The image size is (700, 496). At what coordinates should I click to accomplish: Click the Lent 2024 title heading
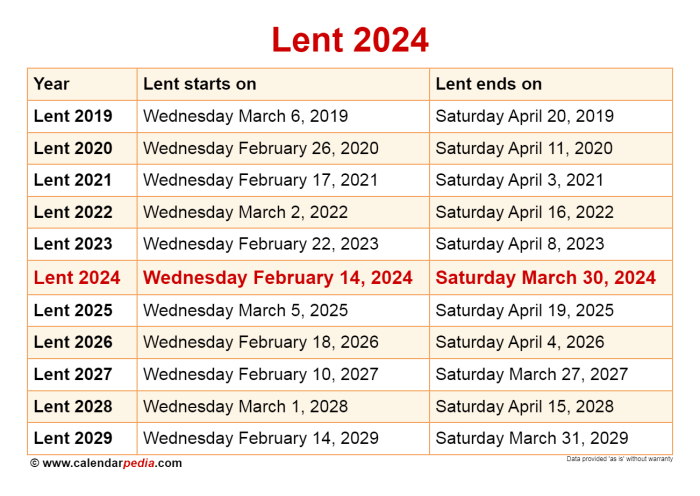[x=350, y=40]
